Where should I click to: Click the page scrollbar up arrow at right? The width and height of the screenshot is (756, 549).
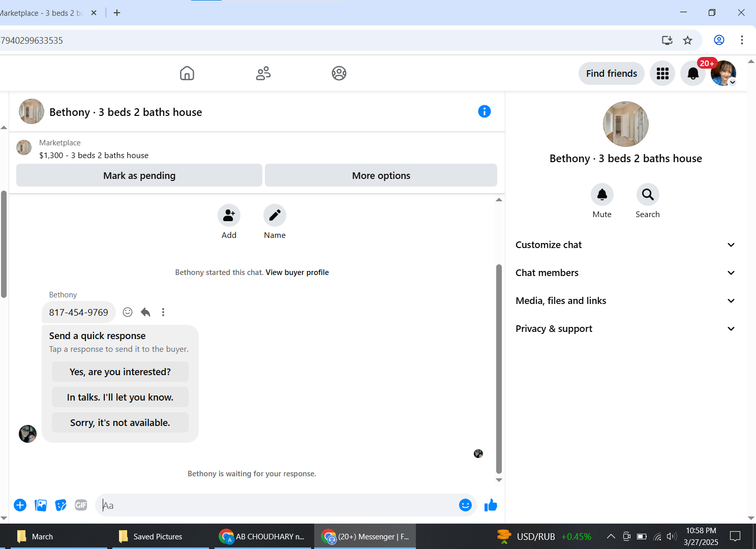(751, 62)
